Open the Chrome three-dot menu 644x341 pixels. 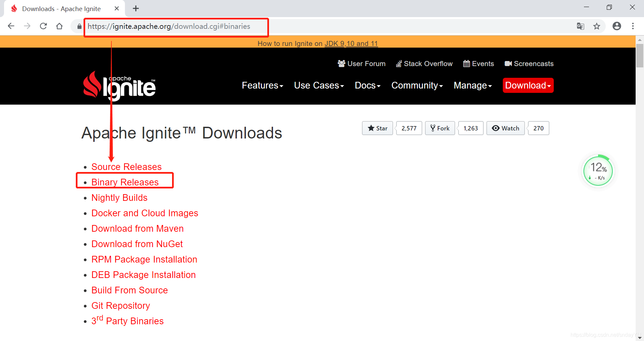[633, 26]
